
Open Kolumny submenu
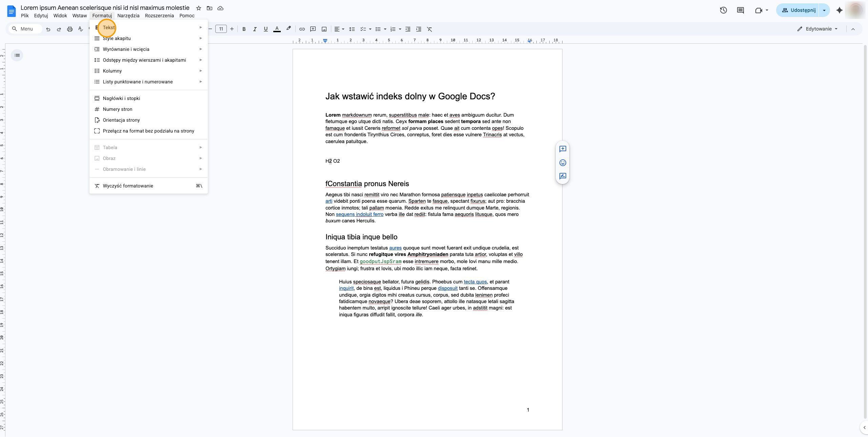tap(149, 71)
